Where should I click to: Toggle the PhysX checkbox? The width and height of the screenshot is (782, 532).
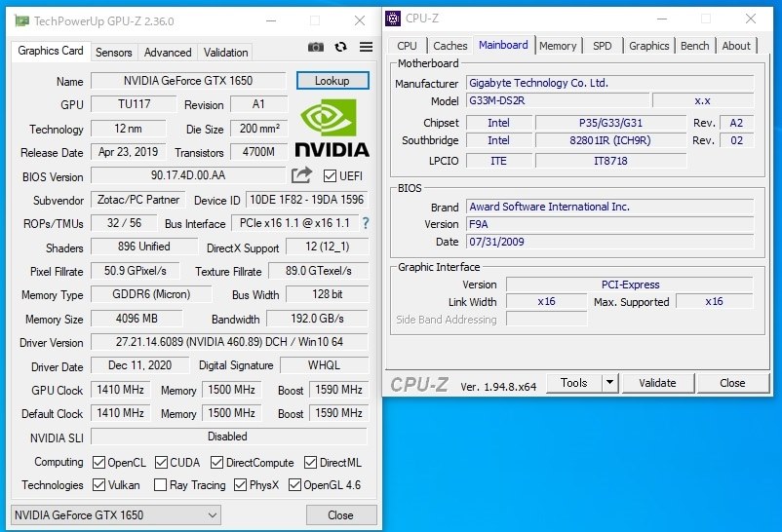tap(240, 484)
